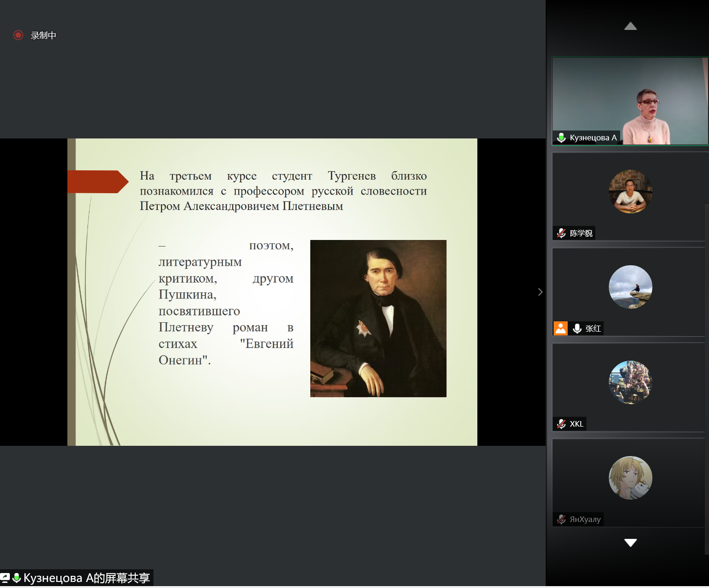Screen dimensions: 709x588
Task: Collapse the participant panel using side chevron
Action: click(x=540, y=292)
